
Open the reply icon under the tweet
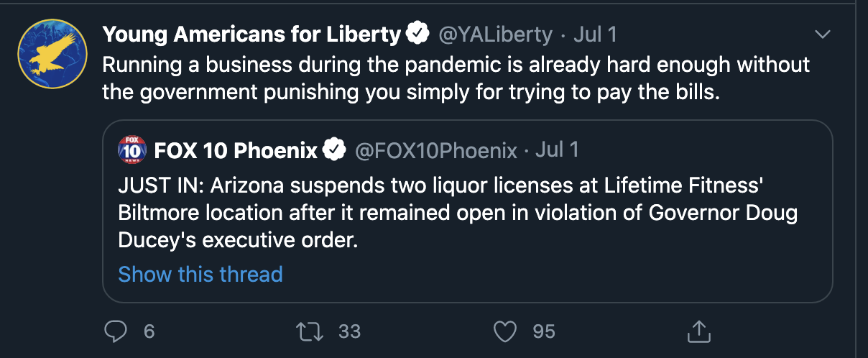[116, 331]
